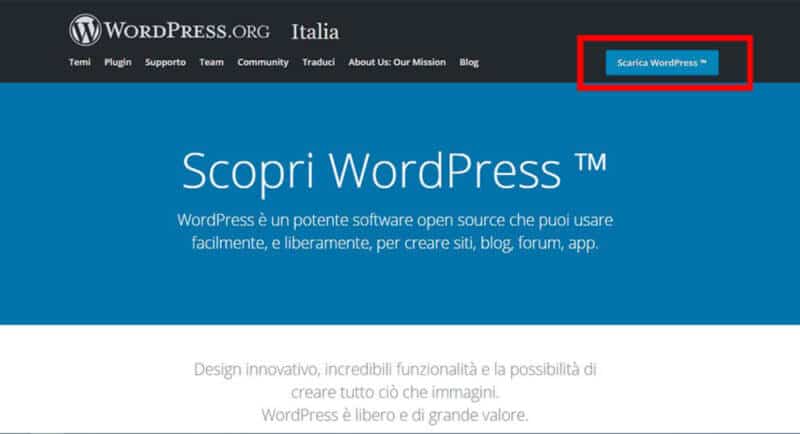The height and width of the screenshot is (434, 800).
Task: Click the Scarica WordPress button
Action: (662, 63)
